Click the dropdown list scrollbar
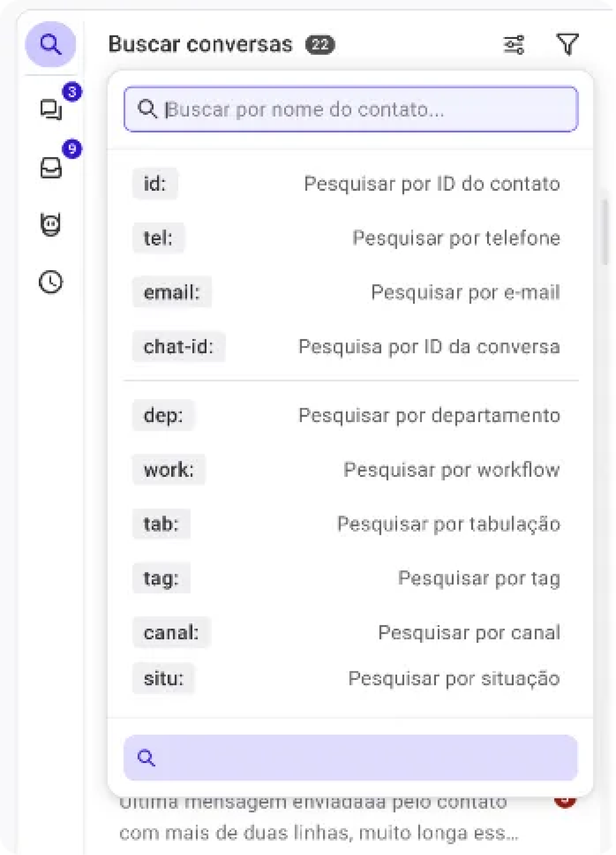The height and width of the screenshot is (855, 616). click(x=605, y=232)
